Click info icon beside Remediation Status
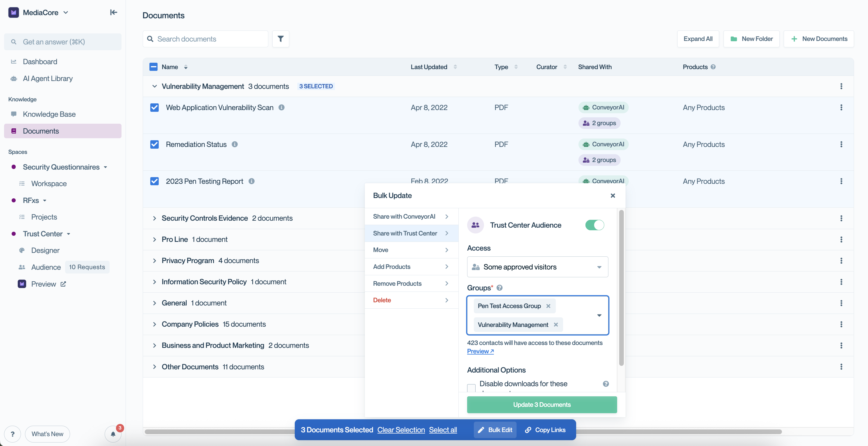The width and height of the screenshot is (868, 446). coord(235,144)
